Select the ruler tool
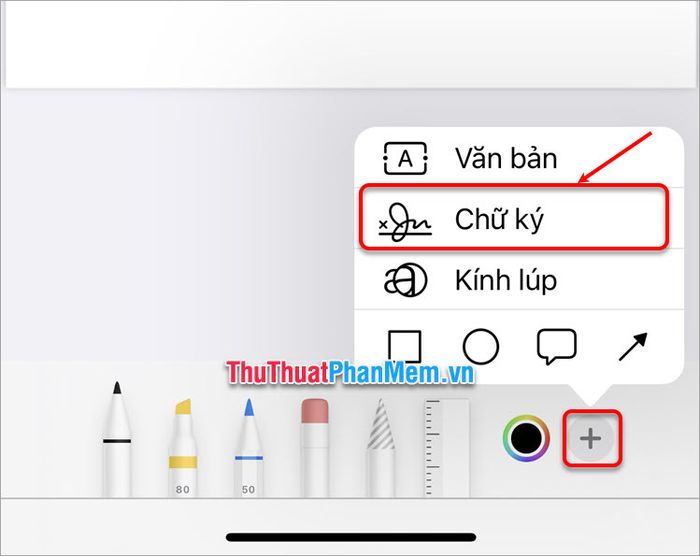Viewport: 700px width, 556px height. tap(446, 448)
